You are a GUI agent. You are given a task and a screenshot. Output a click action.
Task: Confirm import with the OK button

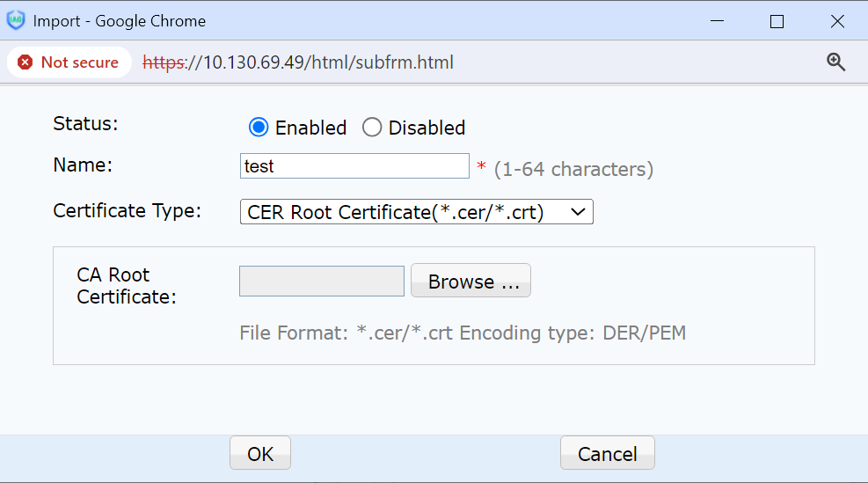[x=260, y=453]
